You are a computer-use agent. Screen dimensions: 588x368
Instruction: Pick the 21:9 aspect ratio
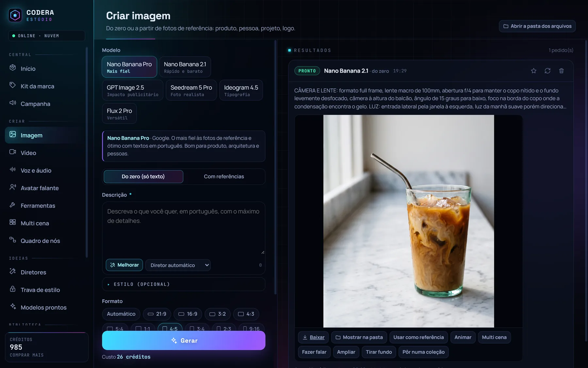157,314
